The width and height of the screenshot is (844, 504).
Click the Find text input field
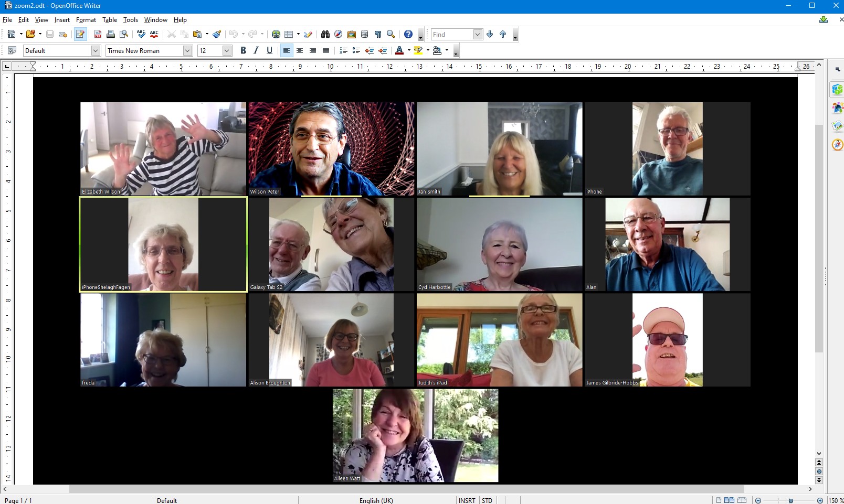click(451, 34)
